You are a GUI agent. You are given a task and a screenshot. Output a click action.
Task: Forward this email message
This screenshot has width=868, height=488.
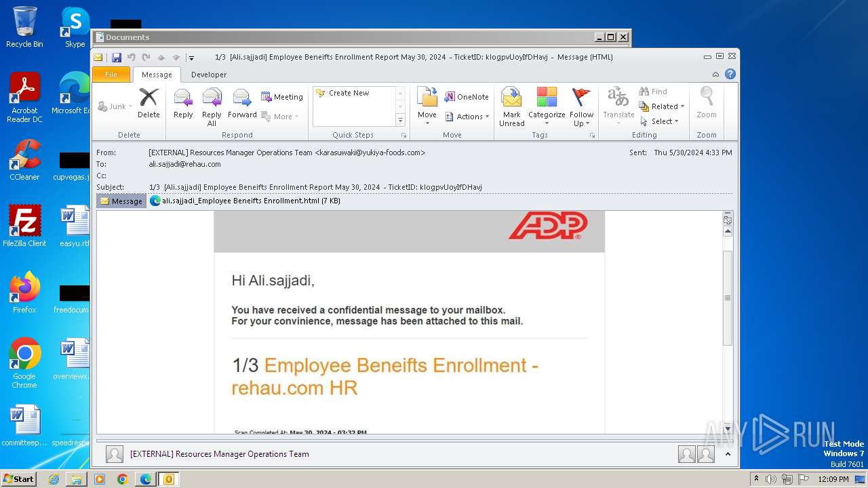click(242, 103)
